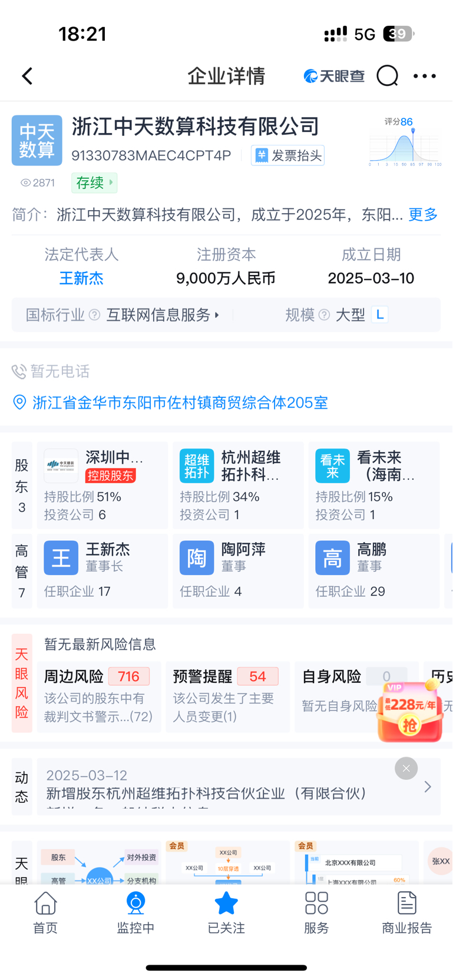Tap 持股比例 51% text
The image size is (453, 980).
coord(82,497)
